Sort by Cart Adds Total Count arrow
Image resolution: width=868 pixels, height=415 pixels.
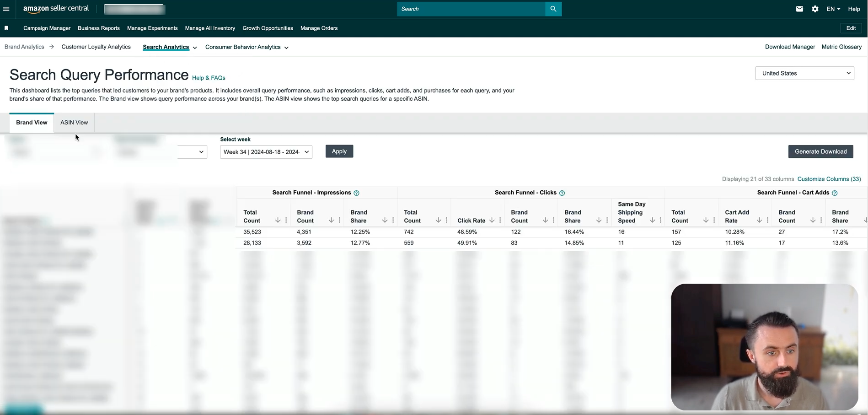[706, 221]
